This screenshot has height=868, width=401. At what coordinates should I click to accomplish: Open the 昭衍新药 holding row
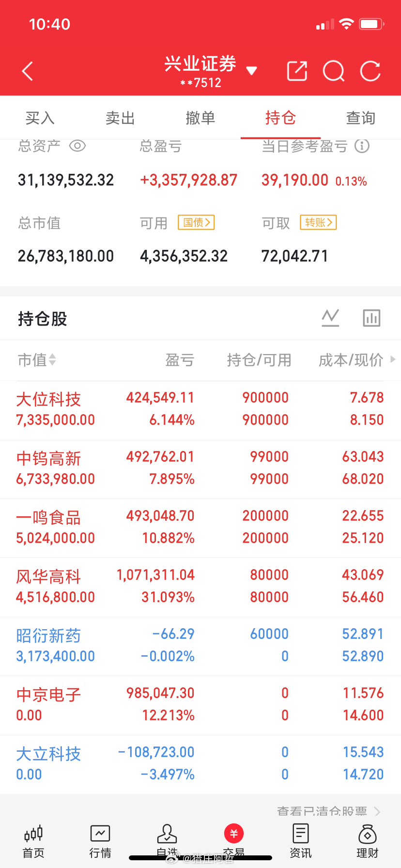point(200,647)
